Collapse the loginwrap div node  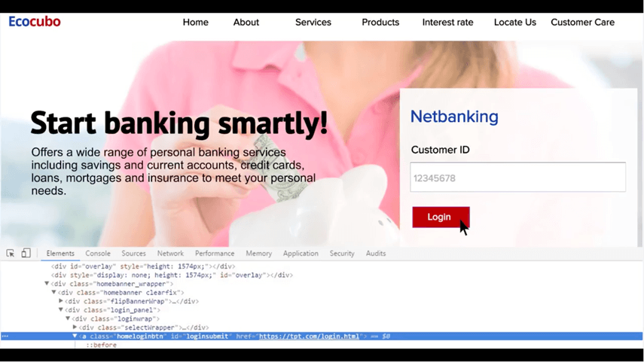click(x=68, y=318)
